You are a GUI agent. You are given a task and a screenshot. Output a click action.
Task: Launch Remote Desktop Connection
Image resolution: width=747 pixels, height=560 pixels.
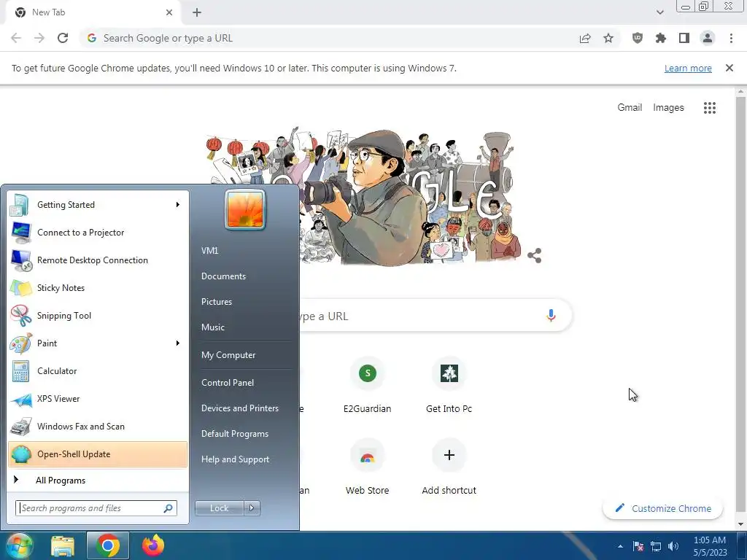(98, 260)
